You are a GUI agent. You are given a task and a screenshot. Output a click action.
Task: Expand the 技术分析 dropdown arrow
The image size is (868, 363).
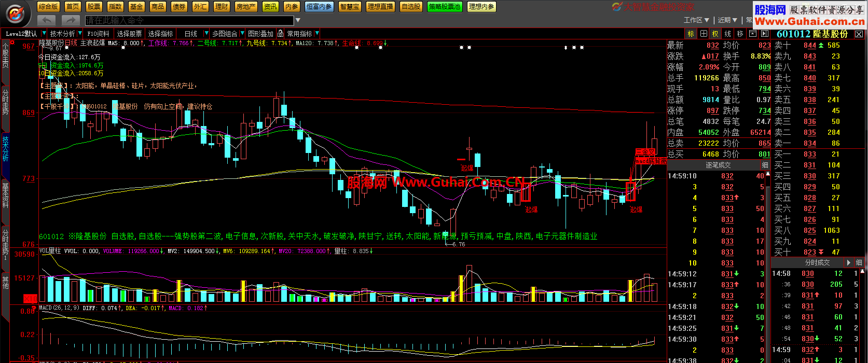79,34
